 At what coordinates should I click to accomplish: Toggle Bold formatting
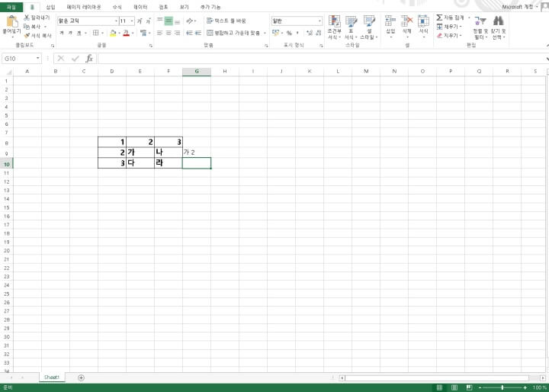(62, 33)
